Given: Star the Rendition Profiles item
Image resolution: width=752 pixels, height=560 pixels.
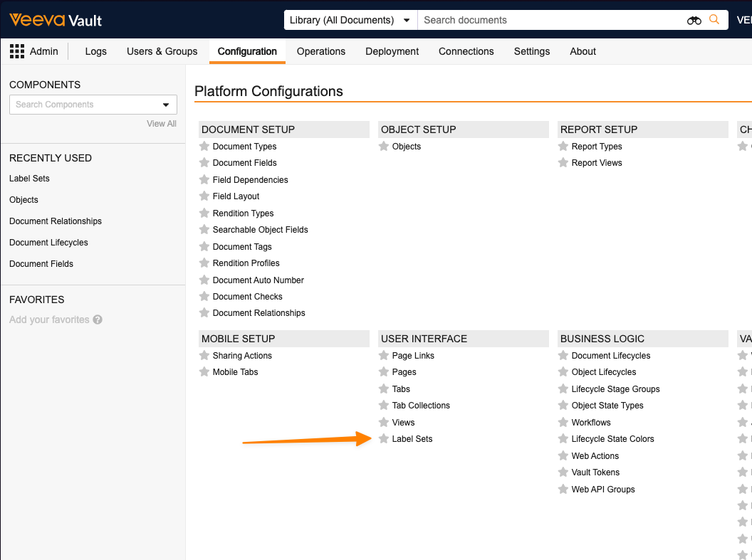Looking at the screenshot, I should coord(204,263).
